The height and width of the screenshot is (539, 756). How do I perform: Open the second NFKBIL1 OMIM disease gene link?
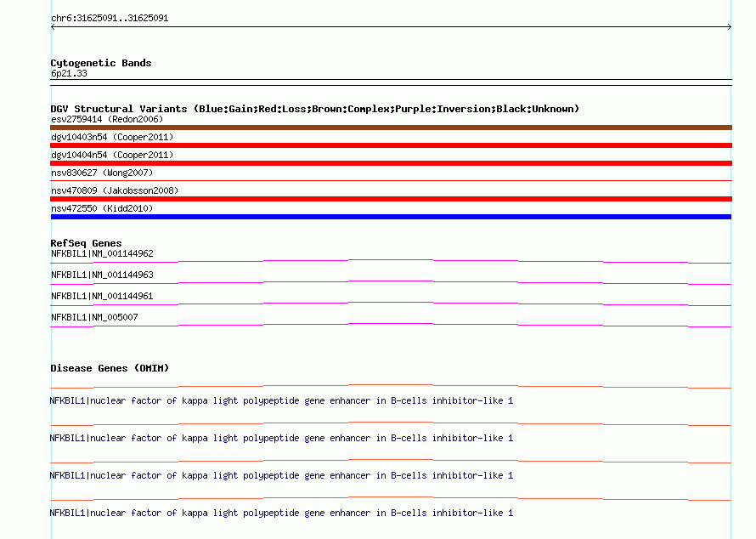point(281,438)
